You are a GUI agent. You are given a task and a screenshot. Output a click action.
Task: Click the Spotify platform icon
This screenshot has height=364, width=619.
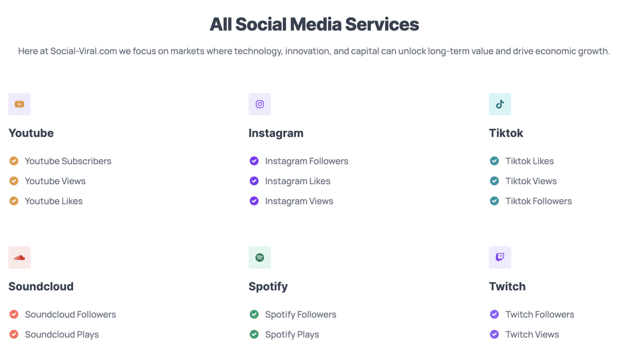(259, 257)
